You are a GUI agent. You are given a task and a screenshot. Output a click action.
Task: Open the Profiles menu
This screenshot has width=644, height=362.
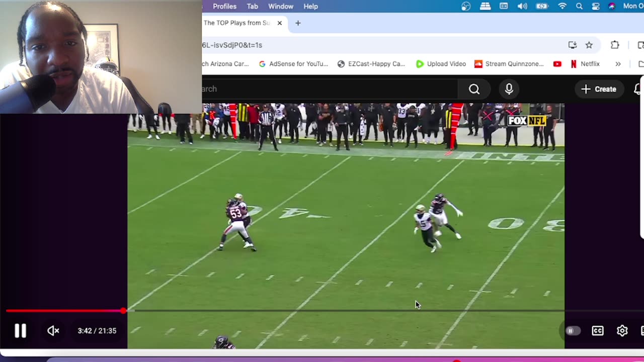pyautogui.click(x=224, y=6)
